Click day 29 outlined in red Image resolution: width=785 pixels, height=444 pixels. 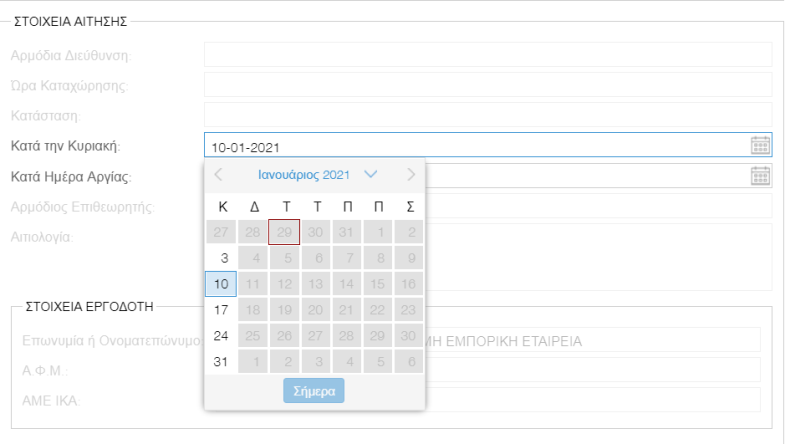tap(284, 232)
